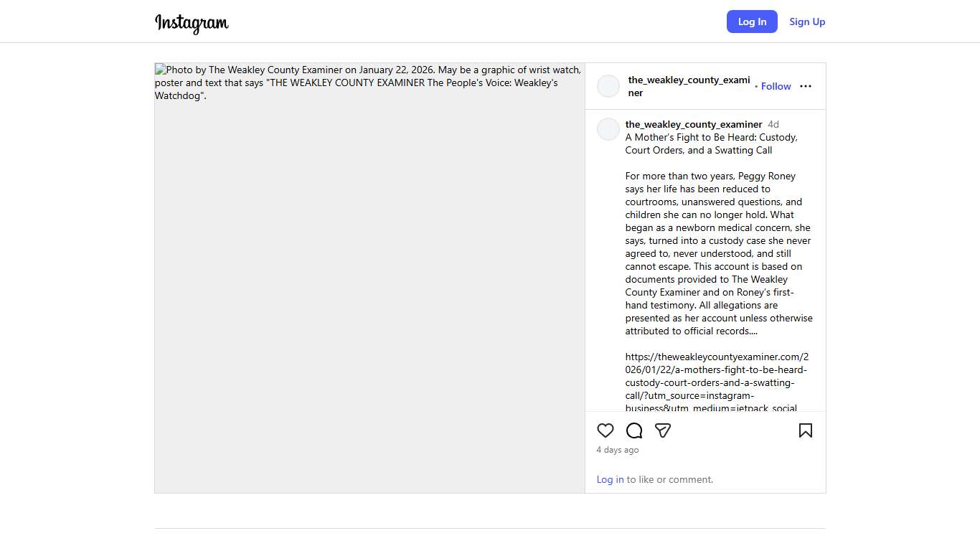The height and width of the screenshot is (551, 980).
Task: Click 'Log in' to like or comment
Action: (610, 479)
